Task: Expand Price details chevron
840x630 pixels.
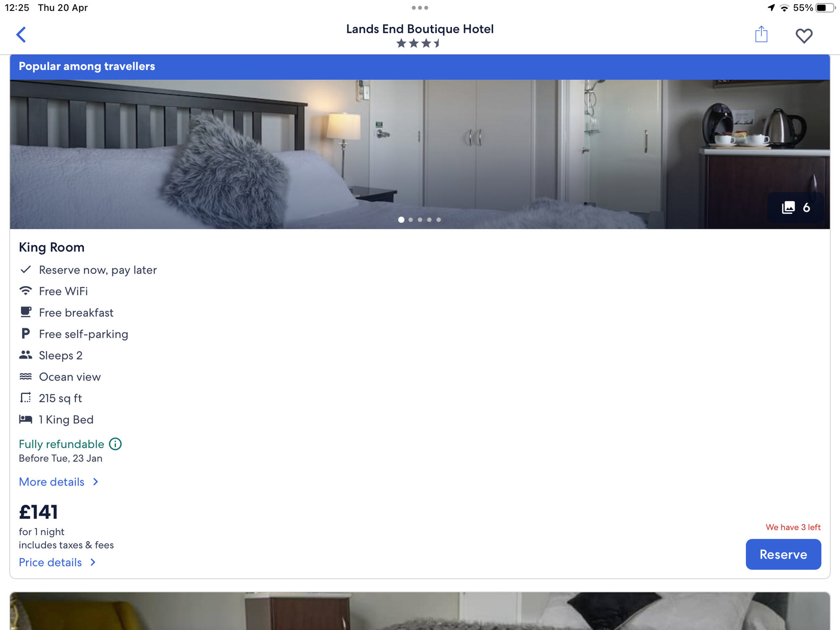Action: [x=93, y=562]
